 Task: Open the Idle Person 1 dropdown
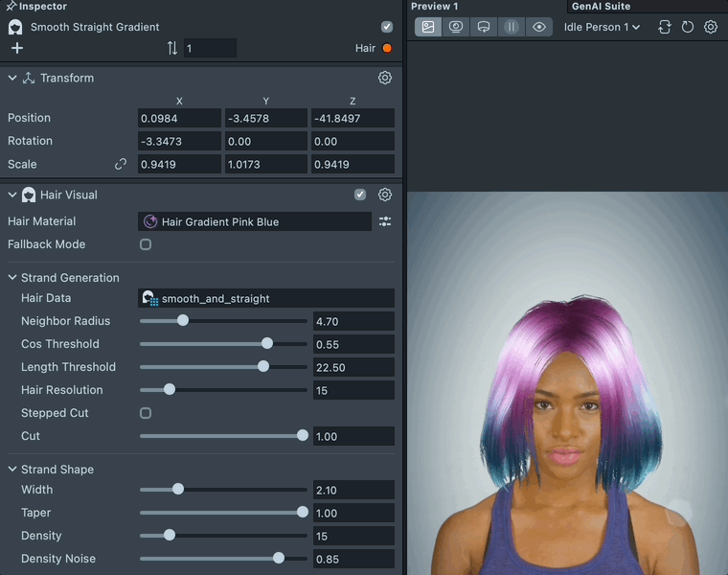tap(602, 27)
